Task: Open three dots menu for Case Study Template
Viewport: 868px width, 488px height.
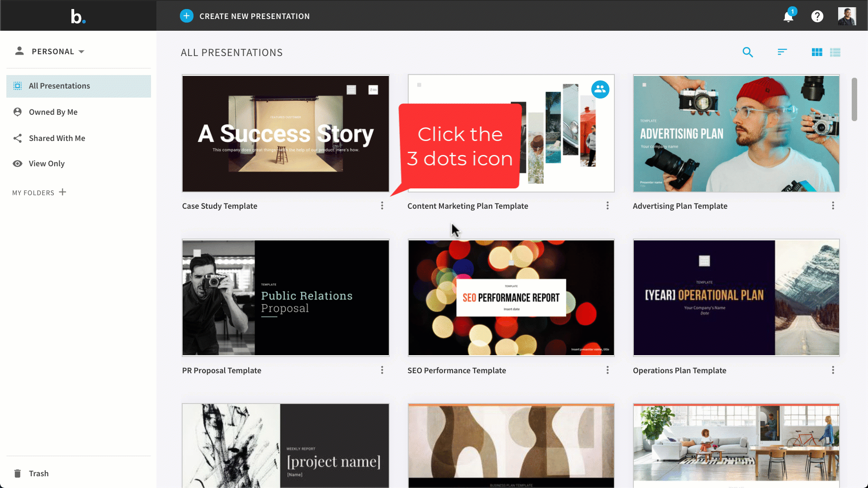Action: point(382,206)
